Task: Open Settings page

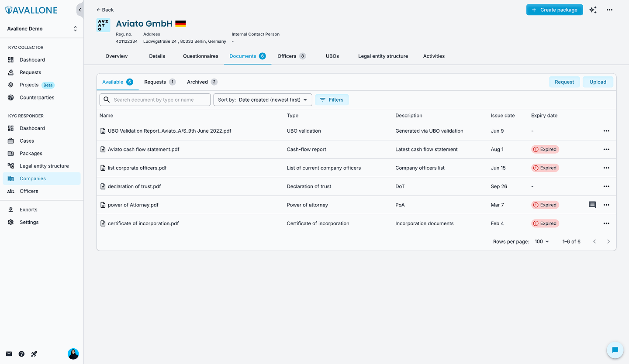Action: (41, 222)
